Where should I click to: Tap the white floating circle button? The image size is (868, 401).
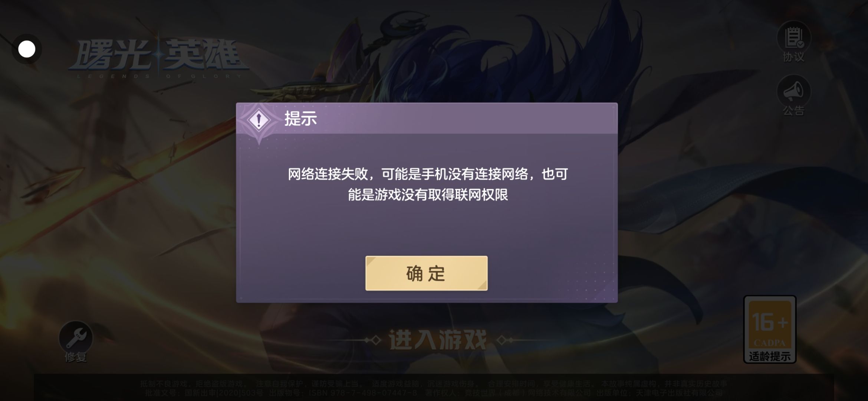pos(27,49)
